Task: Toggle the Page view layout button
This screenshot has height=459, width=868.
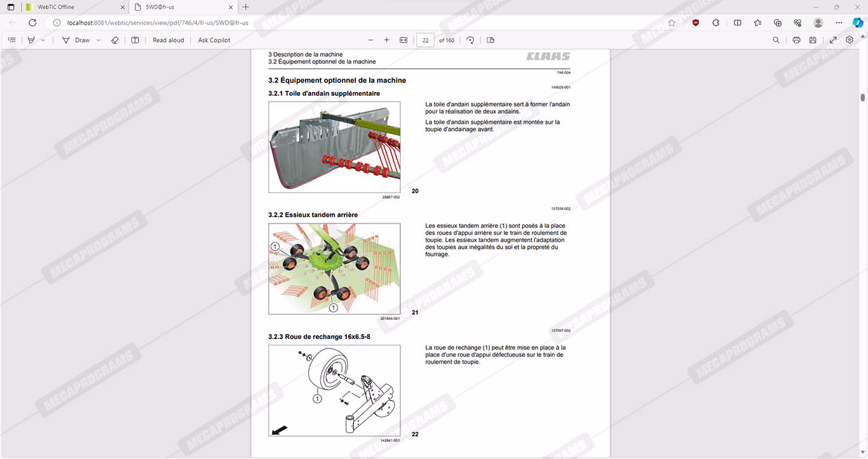Action: tap(490, 40)
